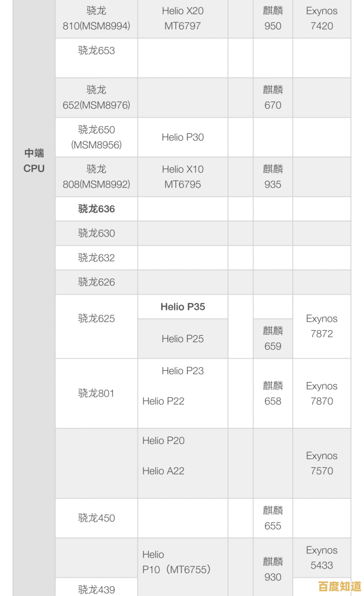Select the Exynos 7420 entry
The width and height of the screenshot is (364, 596).
click(321, 18)
